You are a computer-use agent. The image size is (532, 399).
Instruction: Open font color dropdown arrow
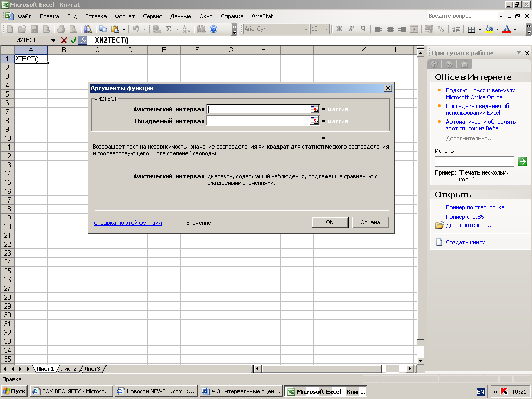pos(515,29)
